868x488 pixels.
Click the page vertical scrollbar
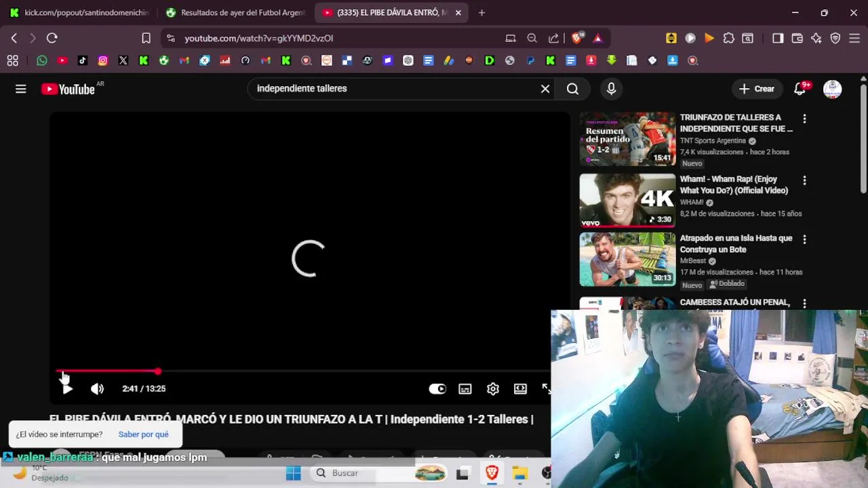863,138
